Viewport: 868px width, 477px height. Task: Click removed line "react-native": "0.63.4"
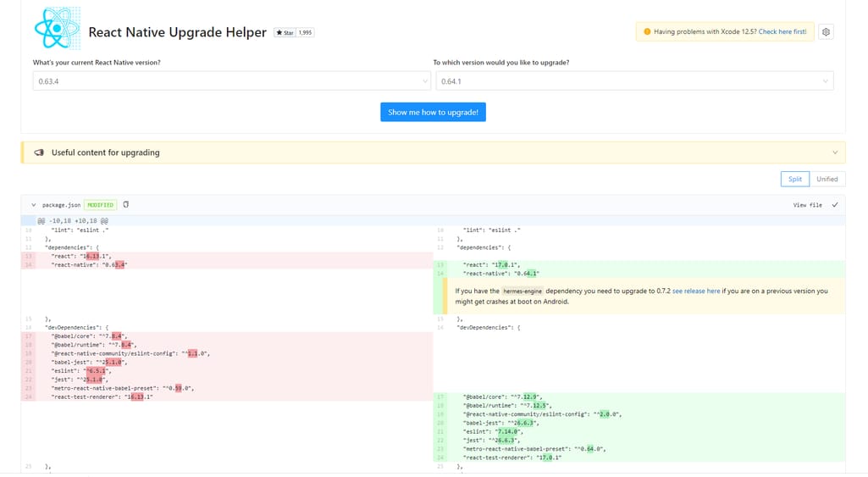click(x=227, y=265)
